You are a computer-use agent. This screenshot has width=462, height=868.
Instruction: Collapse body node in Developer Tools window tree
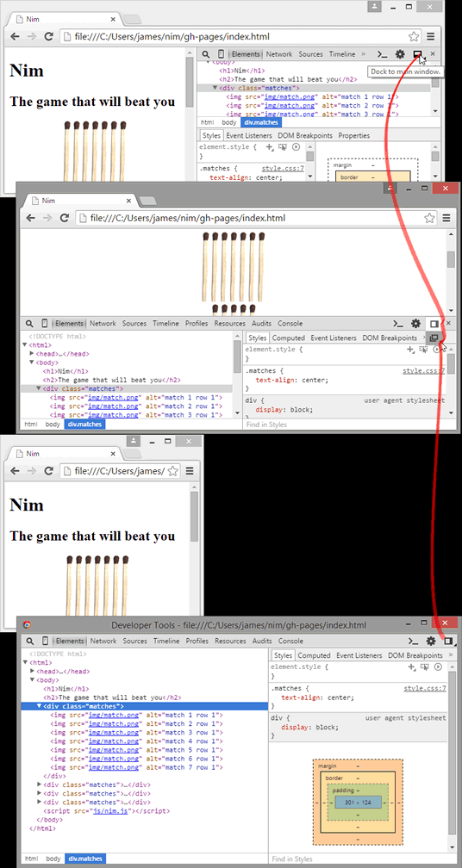32,679
